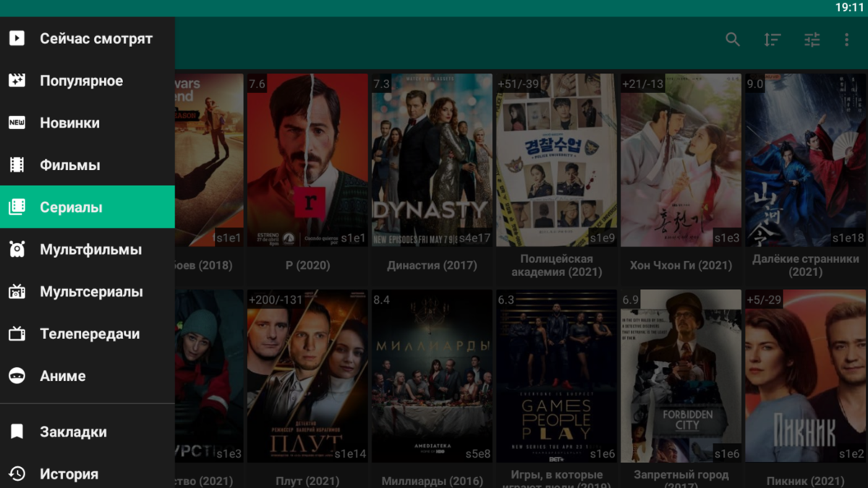Go to Телепередачи
Screen dimensions: 868x488
click(87, 333)
